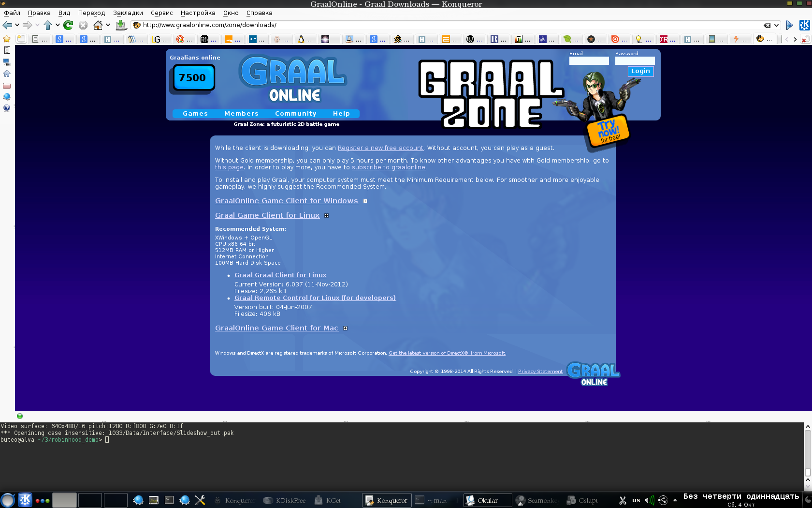Reload the page with green refresh icon

[x=68, y=25]
